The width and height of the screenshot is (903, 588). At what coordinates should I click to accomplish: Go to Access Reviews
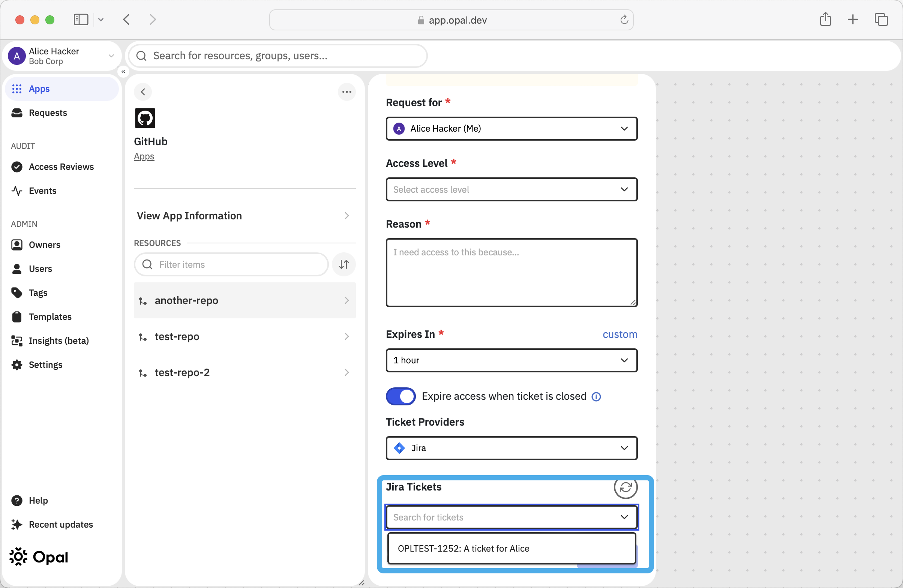coord(62,166)
